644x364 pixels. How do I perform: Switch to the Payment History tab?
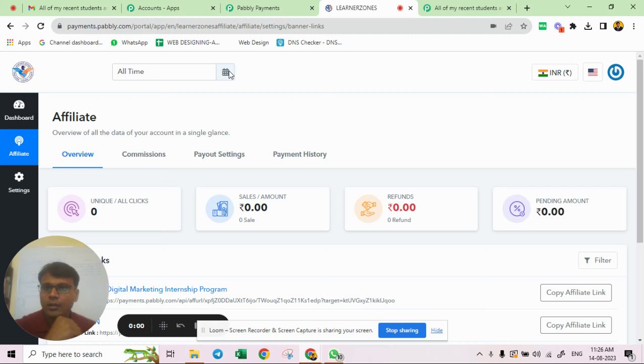point(300,154)
